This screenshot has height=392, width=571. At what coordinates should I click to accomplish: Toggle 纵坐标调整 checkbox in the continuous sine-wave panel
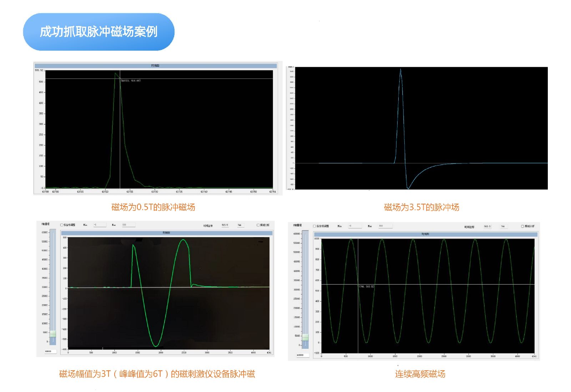click(314, 226)
